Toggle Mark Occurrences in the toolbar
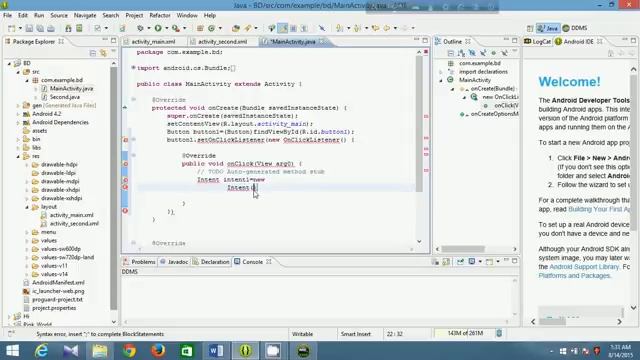The width and height of the screenshot is (640, 360). [282, 28]
